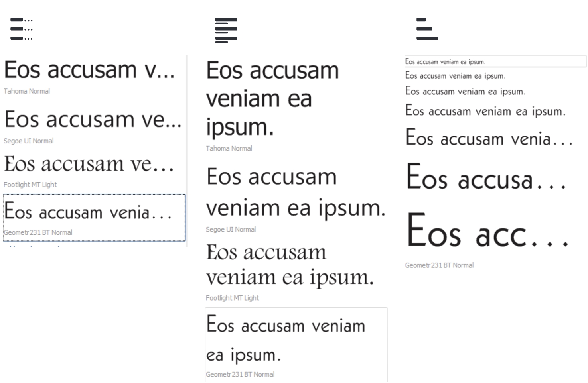Click the three-line wrapped Tahoma sample text

pos(272,98)
